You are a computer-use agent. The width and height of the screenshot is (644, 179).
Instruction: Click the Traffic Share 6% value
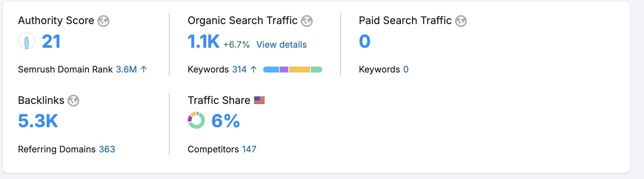click(x=226, y=121)
